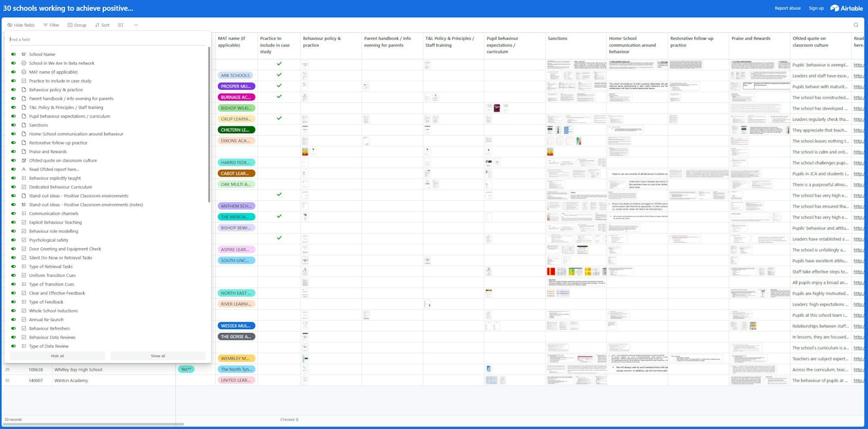
Task: Click the horizontal scrollbar at the bottom
Action: pyautogui.click(x=93, y=425)
